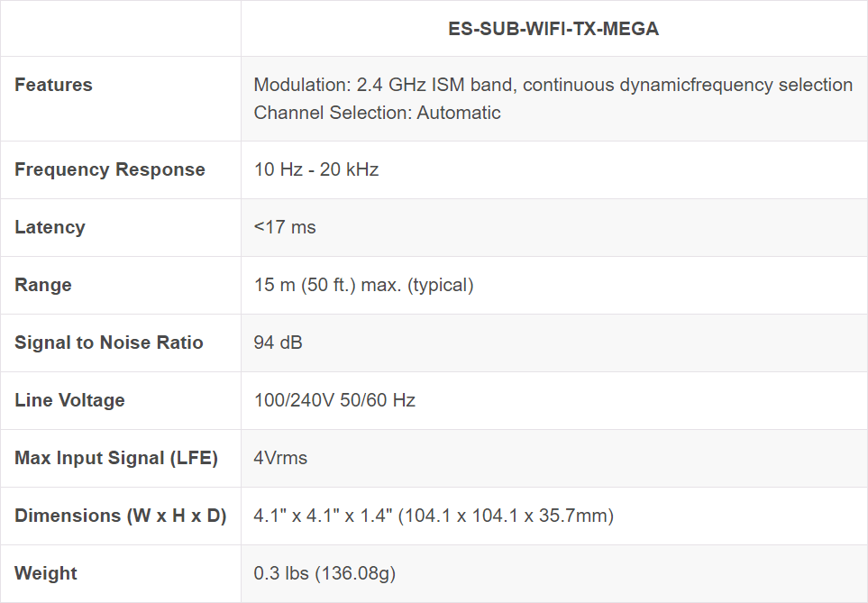Click the Latency row label

point(50,227)
